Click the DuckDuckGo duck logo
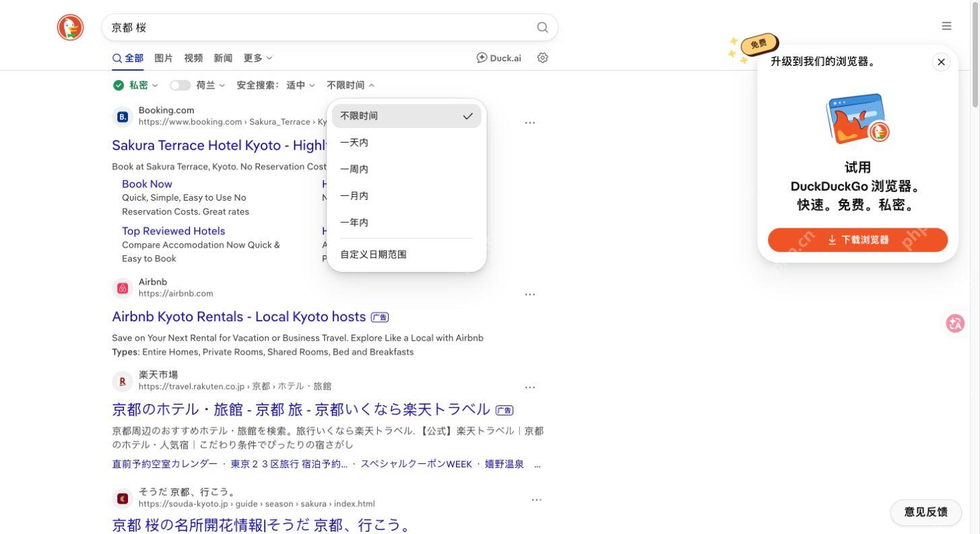Image resolution: width=980 pixels, height=534 pixels. [70, 27]
